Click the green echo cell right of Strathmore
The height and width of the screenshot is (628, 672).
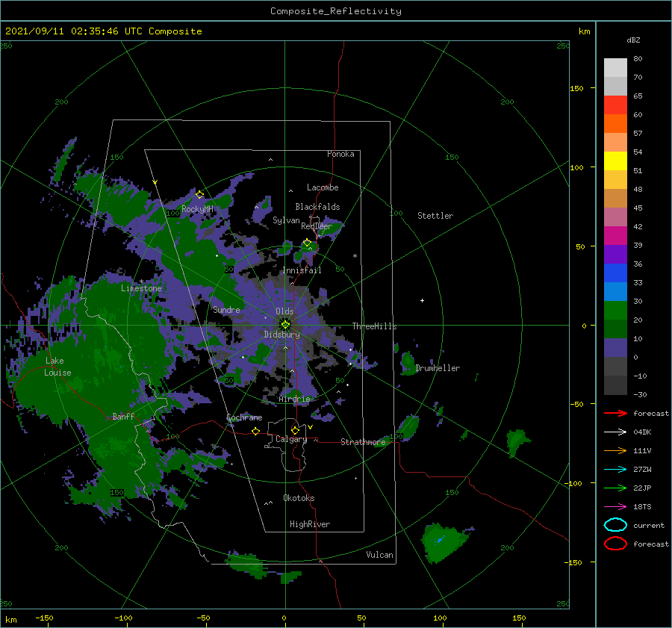click(x=408, y=428)
